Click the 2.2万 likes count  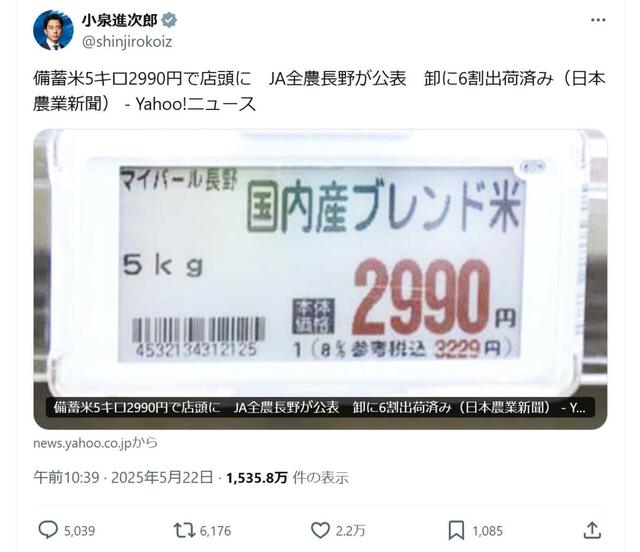click(x=351, y=531)
